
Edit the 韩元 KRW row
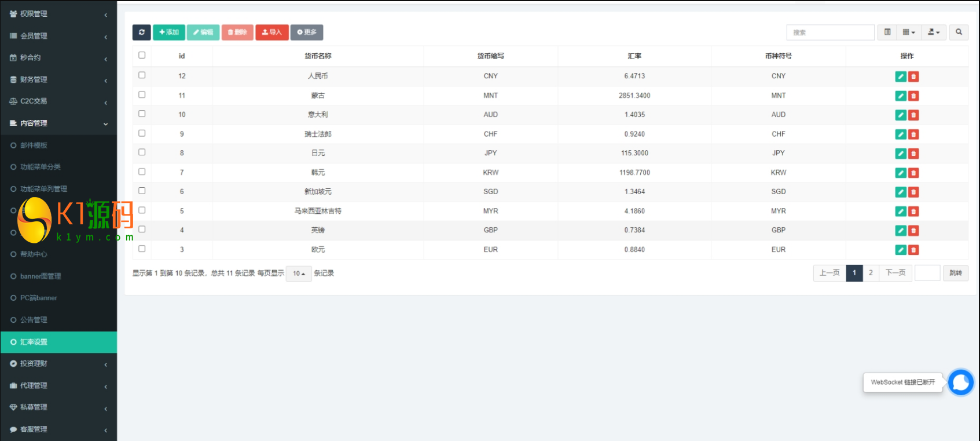901,173
